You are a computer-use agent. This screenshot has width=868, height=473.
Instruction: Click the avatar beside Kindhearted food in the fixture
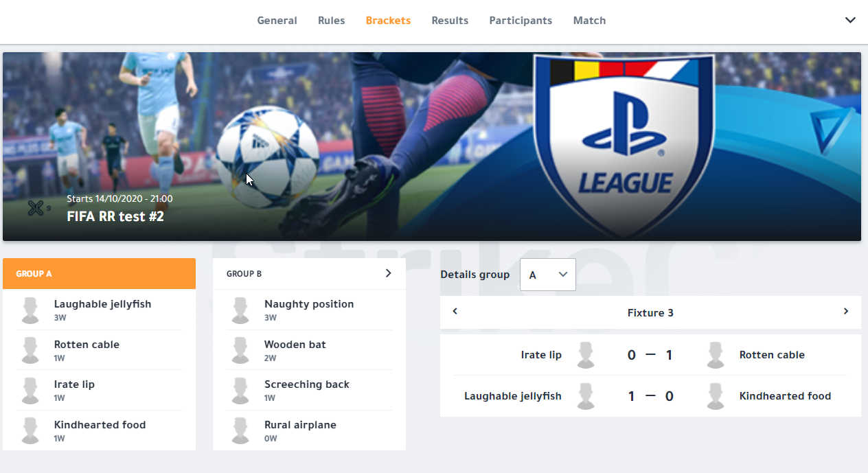[716, 396]
